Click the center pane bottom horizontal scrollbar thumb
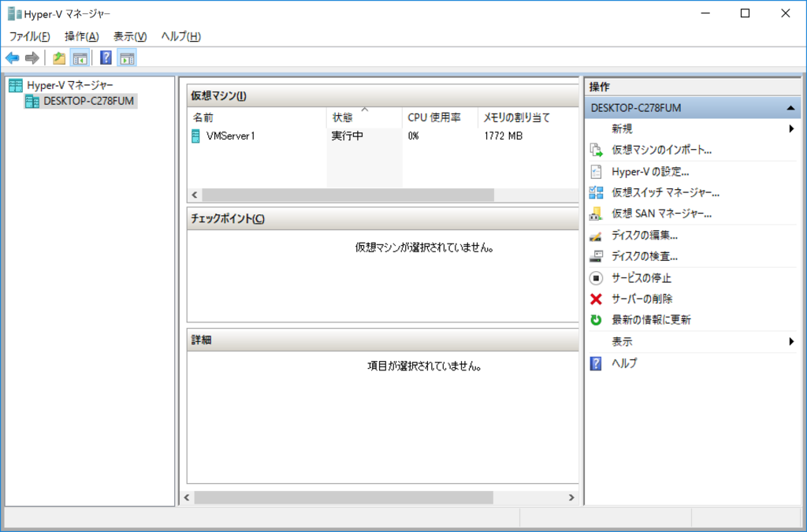The height and width of the screenshot is (532, 807). coord(344,497)
